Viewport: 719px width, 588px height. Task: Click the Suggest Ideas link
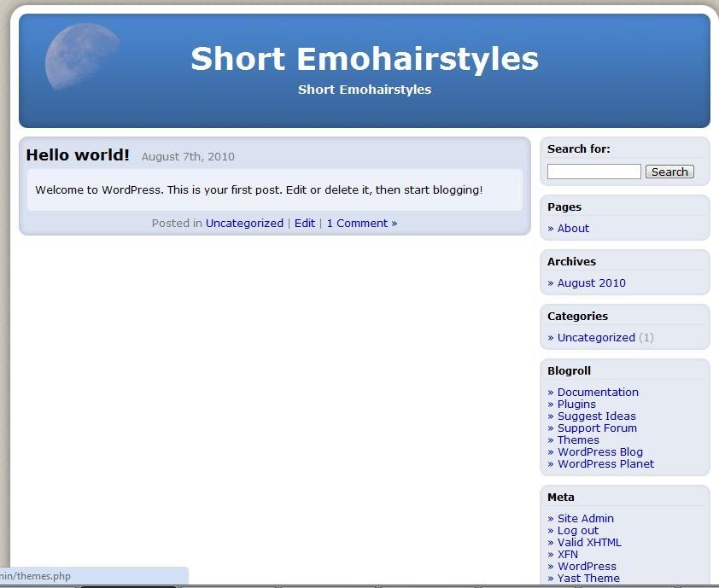tap(596, 416)
